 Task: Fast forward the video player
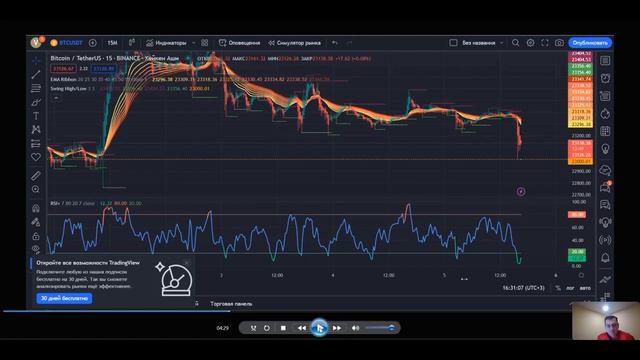pos(337,328)
